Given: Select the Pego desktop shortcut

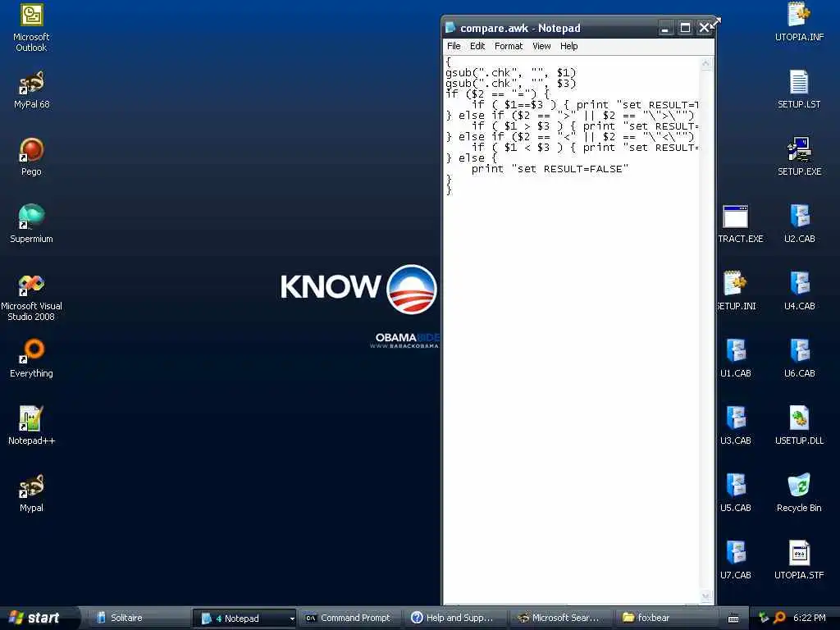Looking at the screenshot, I should tap(31, 157).
